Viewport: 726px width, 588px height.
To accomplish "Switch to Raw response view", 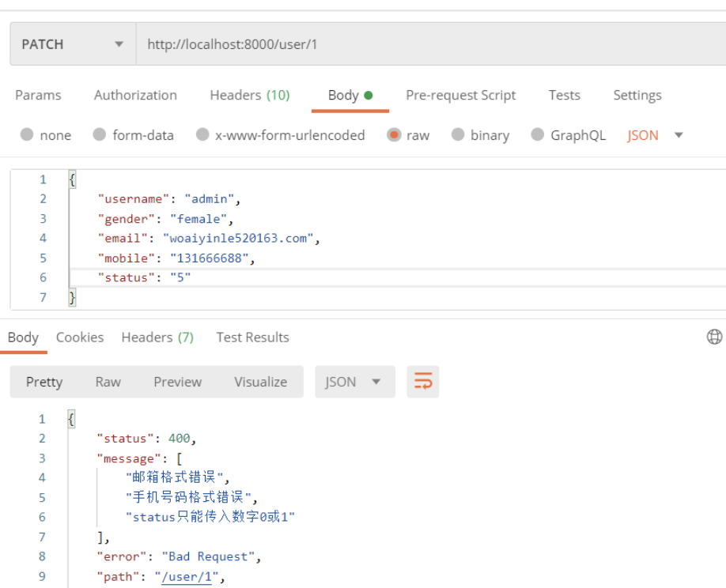I will [x=108, y=382].
